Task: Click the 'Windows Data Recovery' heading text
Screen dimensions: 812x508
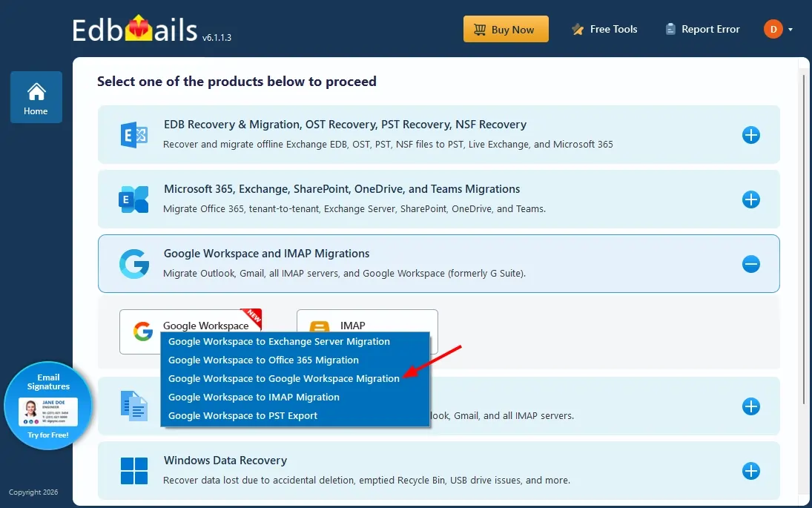Action: pyautogui.click(x=225, y=461)
